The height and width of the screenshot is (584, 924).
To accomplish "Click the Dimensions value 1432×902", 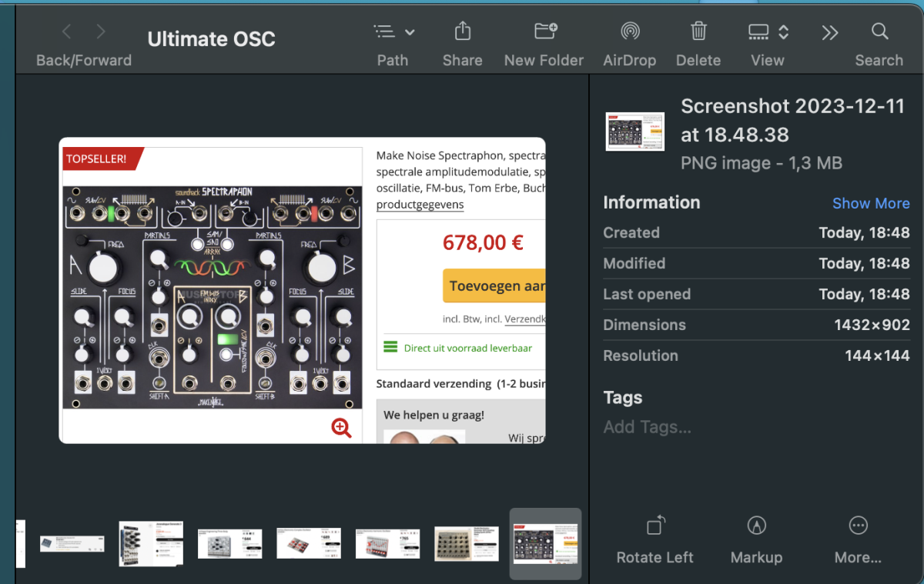I will point(872,325).
